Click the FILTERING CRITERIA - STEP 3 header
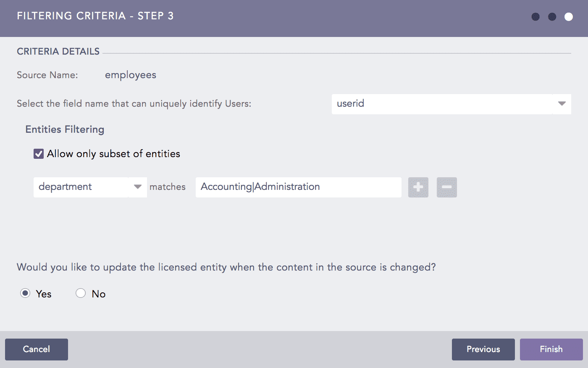 click(x=96, y=16)
